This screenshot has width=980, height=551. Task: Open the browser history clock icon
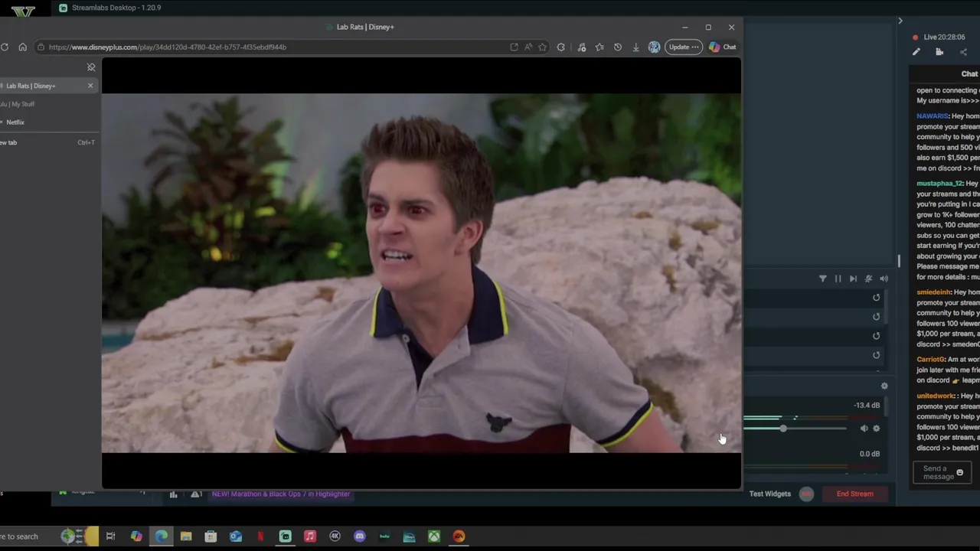pyautogui.click(x=618, y=47)
